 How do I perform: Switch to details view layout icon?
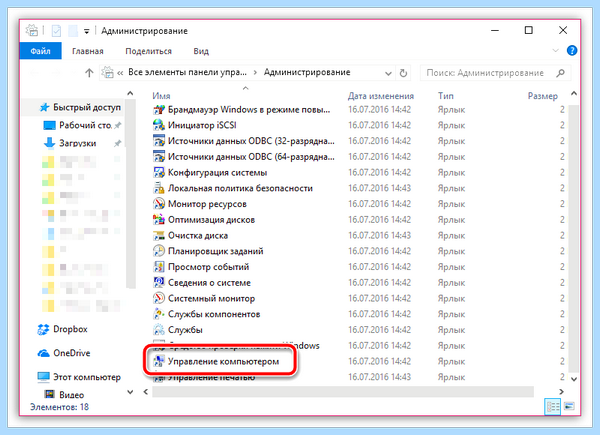point(553,407)
